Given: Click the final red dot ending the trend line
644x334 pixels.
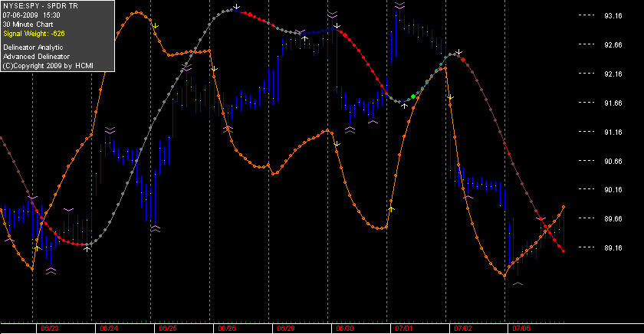Looking at the screenshot, I should point(563,251).
